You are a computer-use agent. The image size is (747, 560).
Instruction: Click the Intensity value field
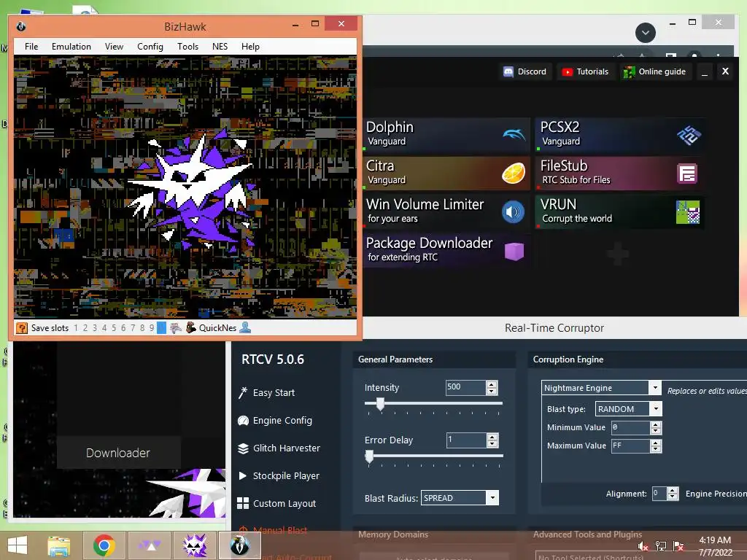(465, 387)
